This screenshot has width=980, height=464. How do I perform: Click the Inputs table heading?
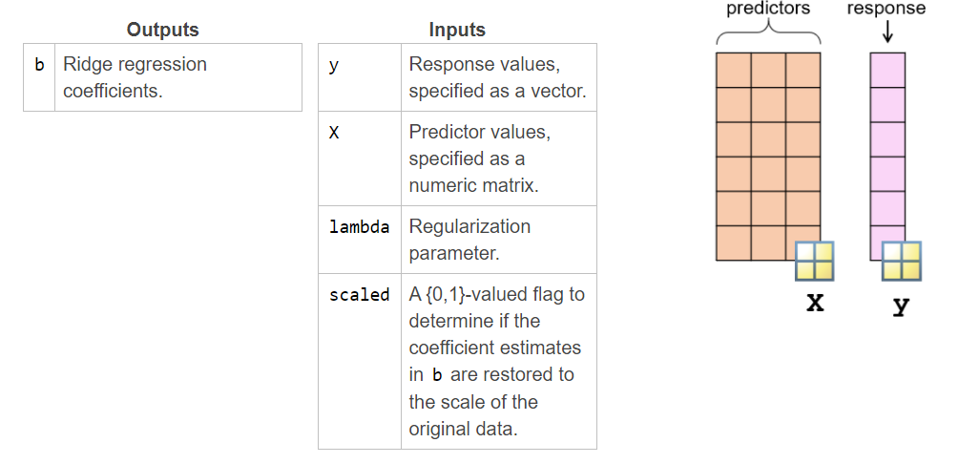click(457, 30)
